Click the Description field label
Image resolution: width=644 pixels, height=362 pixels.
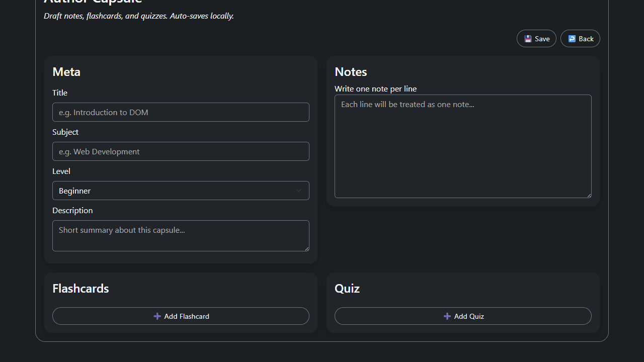coord(72,210)
